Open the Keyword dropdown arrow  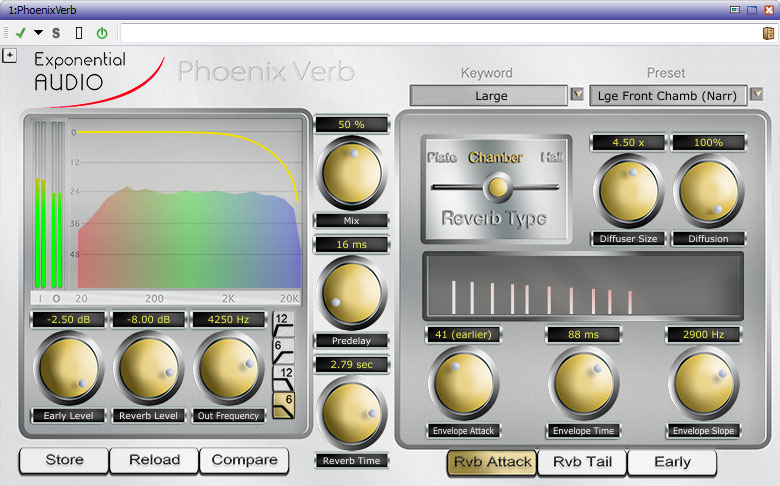[577, 95]
